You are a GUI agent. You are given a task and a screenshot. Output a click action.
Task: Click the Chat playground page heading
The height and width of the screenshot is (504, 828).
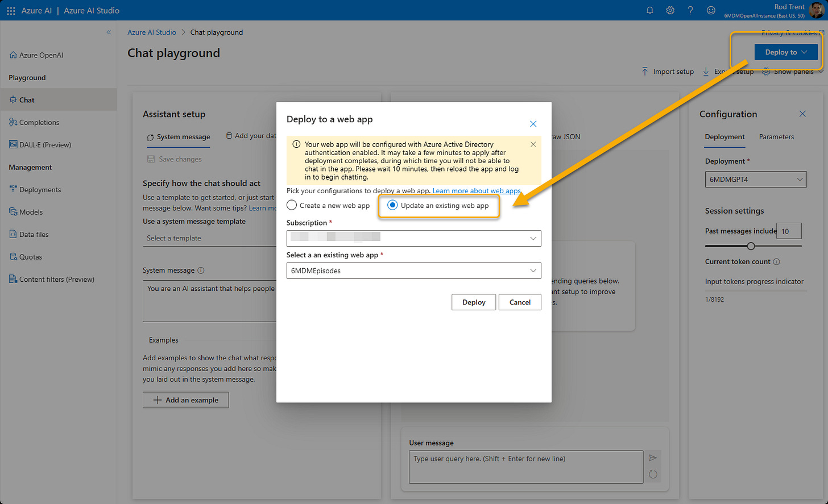pyautogui.click(x=173, y=53)
